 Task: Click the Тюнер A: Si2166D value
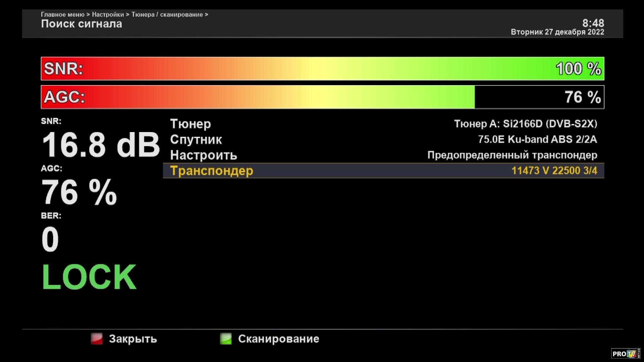525,124
